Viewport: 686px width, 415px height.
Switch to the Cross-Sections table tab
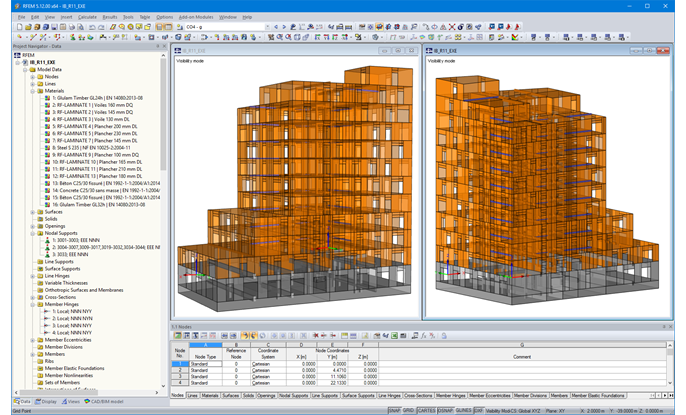click(x=418, y=395)
